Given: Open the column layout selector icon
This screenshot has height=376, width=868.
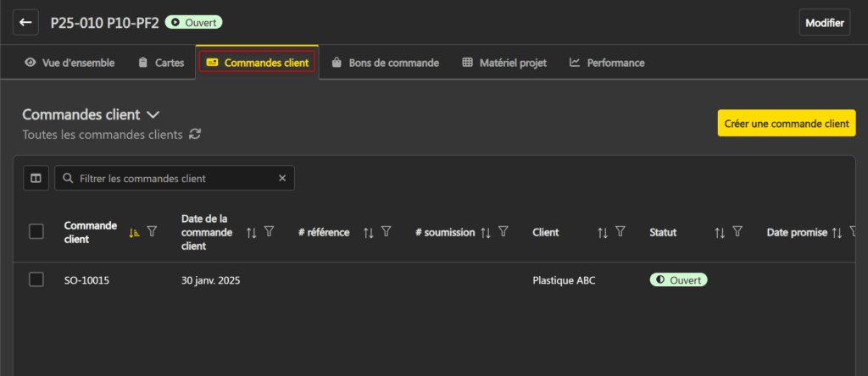Looking at the screenshot, I should pyautogui.click(x=36, y=178).
